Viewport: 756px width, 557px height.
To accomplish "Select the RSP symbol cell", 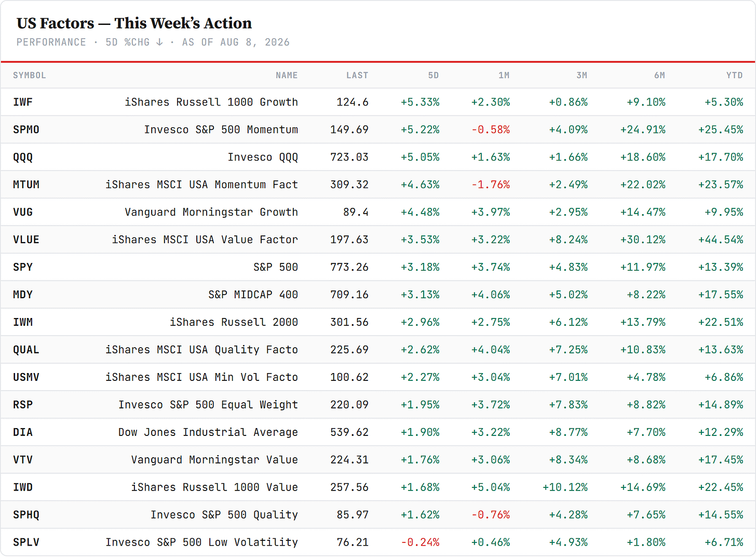I will (x=23, y=405).
